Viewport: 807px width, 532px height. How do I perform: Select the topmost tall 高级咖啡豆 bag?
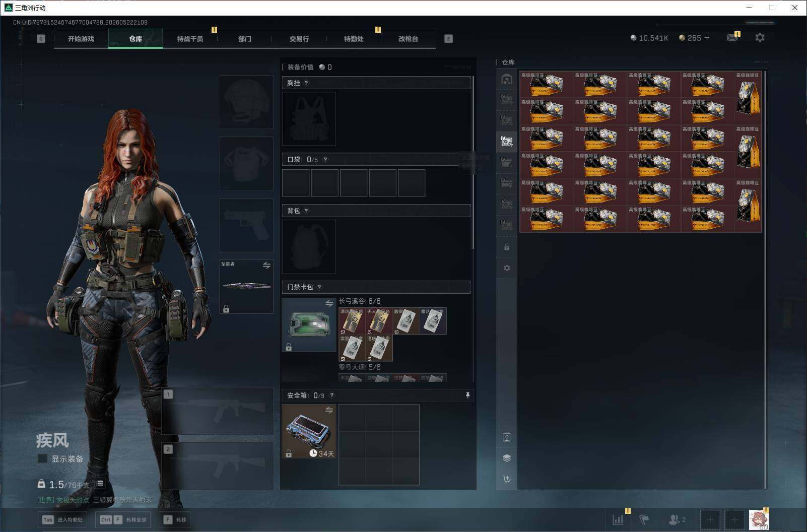coord(748,98)
